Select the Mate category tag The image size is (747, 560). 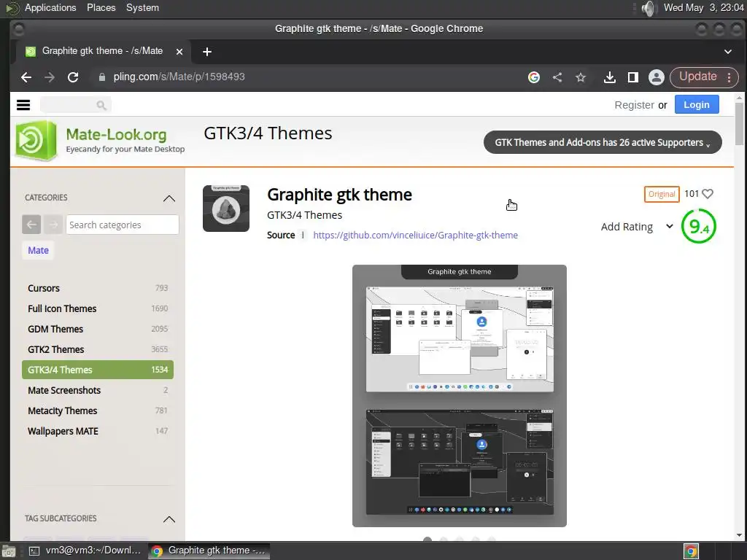click(38, 251)
